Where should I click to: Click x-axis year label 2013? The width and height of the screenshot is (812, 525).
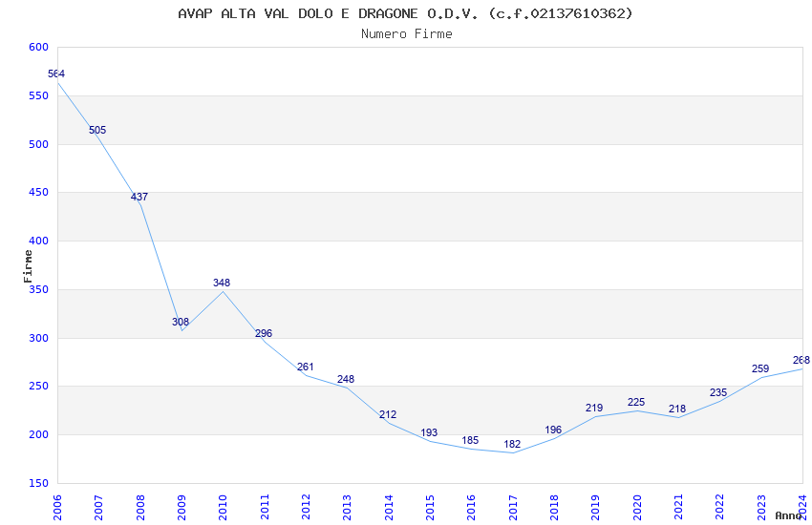click(347, 508)
